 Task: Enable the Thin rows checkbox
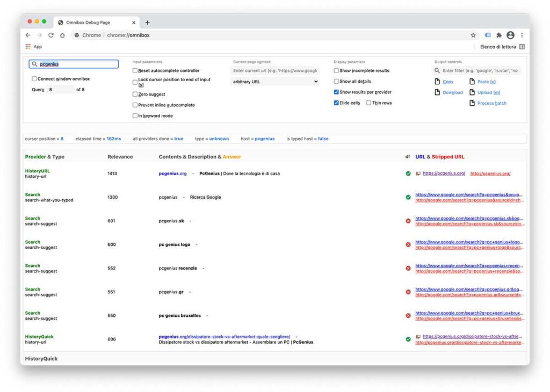(368, 103)
